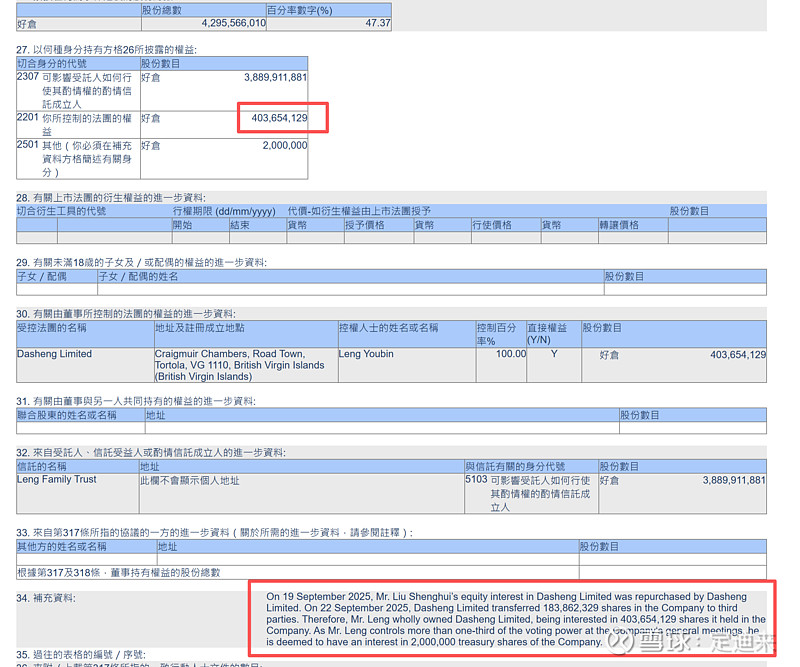The height and width of the screenshot is (667, 800).
Task: Select the name Leng Youbin
Action: pyautogui.click(x=366, y=354)
